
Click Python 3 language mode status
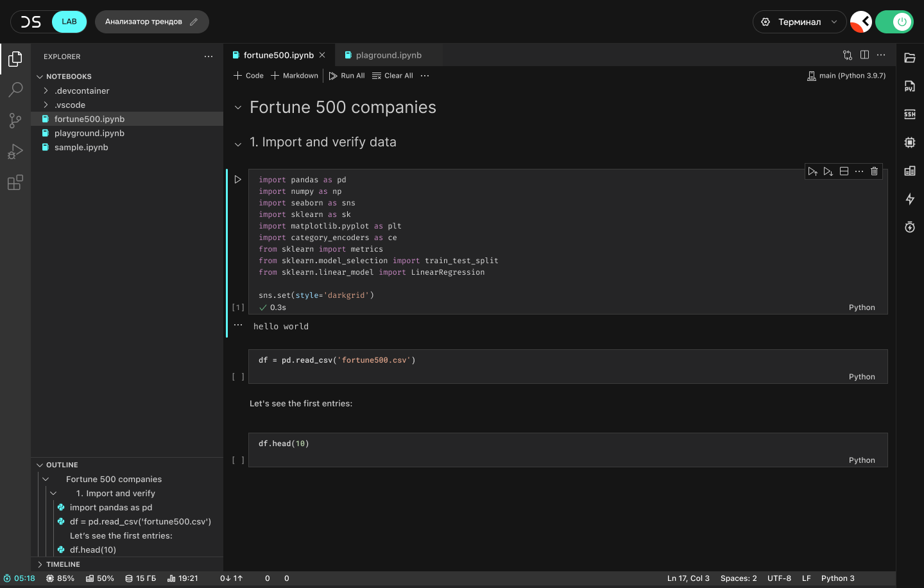tap(838, 578)
